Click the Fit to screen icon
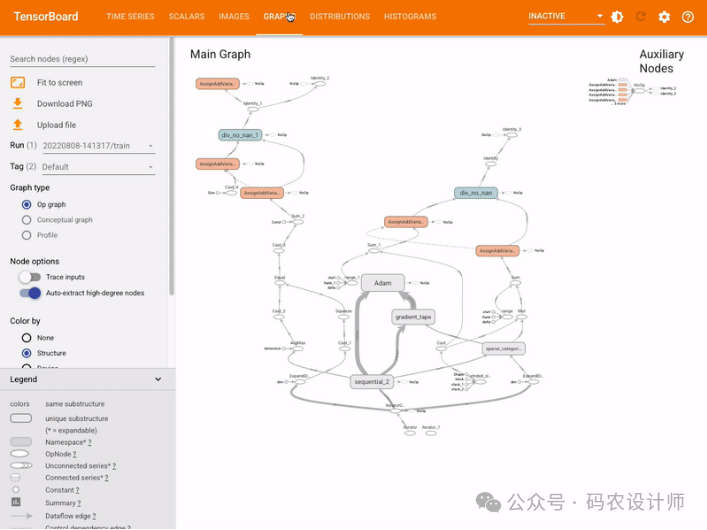This screenshot has height=530, width=707. point(18,83)
